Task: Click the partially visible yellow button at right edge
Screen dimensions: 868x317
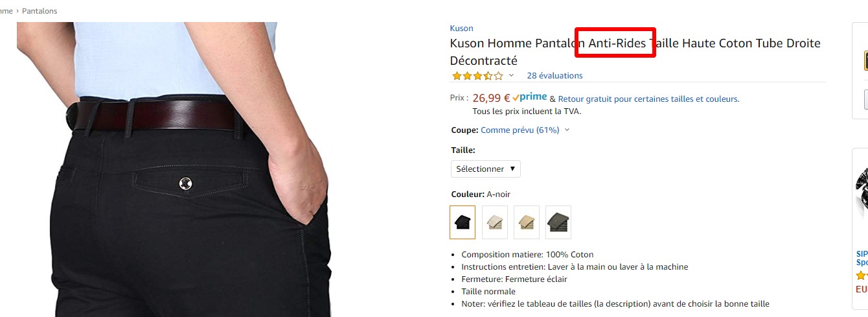Action: [x=866, y=61]
